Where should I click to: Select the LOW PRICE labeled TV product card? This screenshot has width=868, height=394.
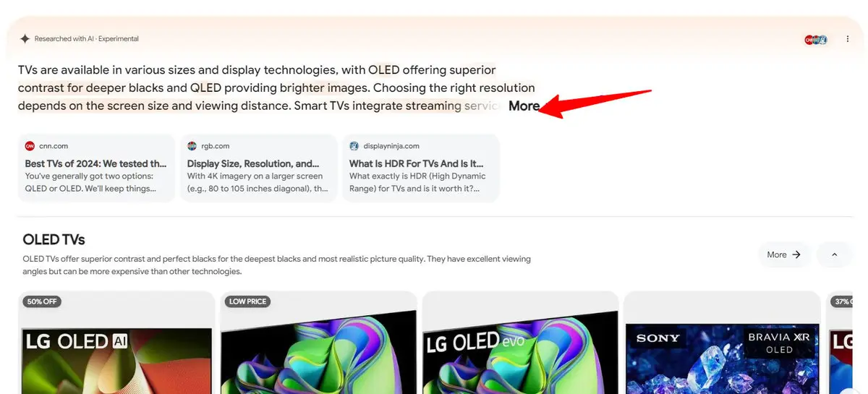(318, 343)
